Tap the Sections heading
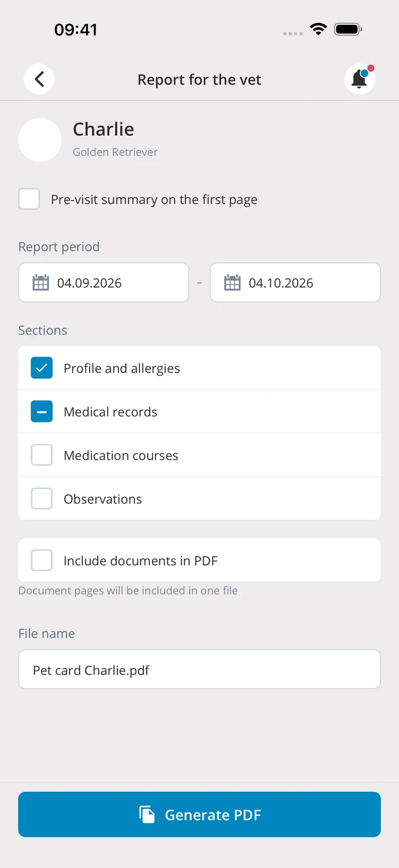The image size is (399, 868). (42, 330)
